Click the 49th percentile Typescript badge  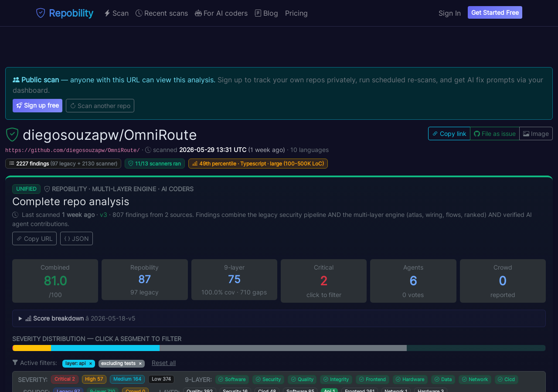(258, 163)
